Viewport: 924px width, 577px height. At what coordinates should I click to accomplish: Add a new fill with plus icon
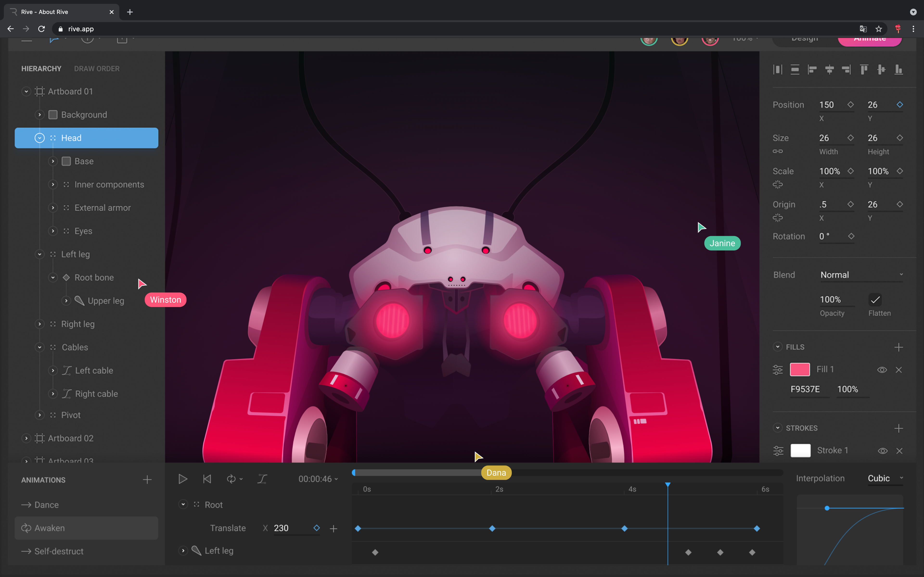(898, 347)
